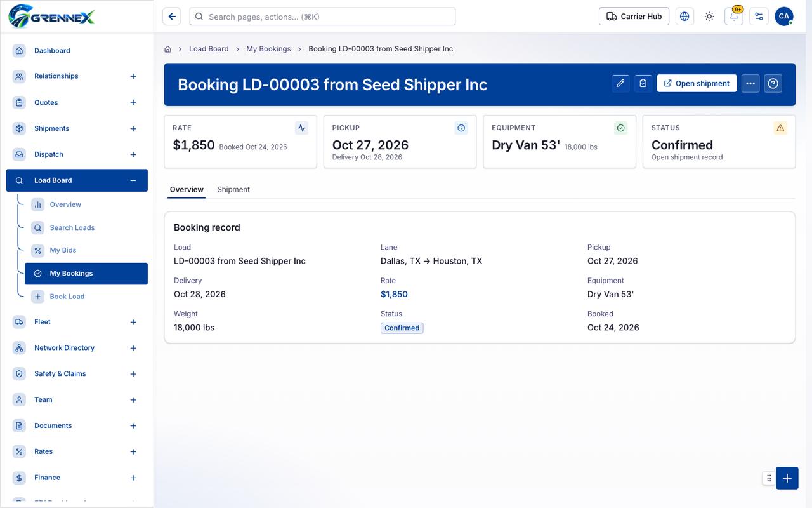Expand the Quotes sidebar section
The width and height of the screenshot is (812, 508).
point(133,102)
